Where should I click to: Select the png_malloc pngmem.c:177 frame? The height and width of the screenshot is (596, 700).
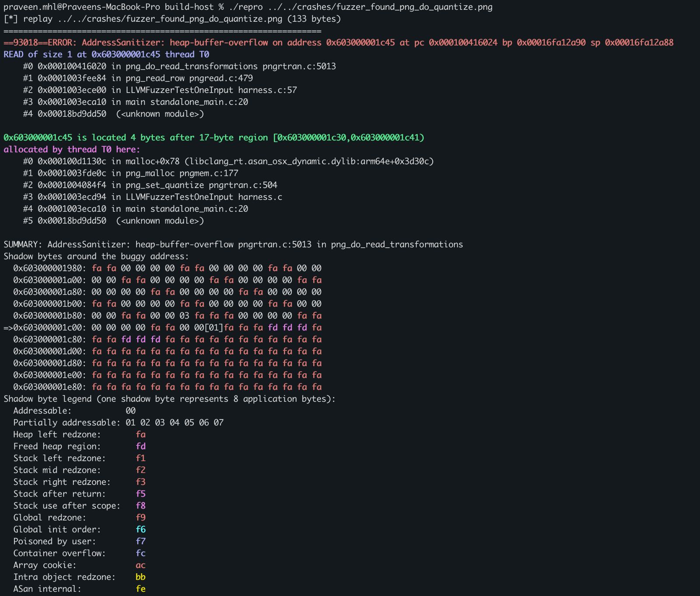[130, 173]
